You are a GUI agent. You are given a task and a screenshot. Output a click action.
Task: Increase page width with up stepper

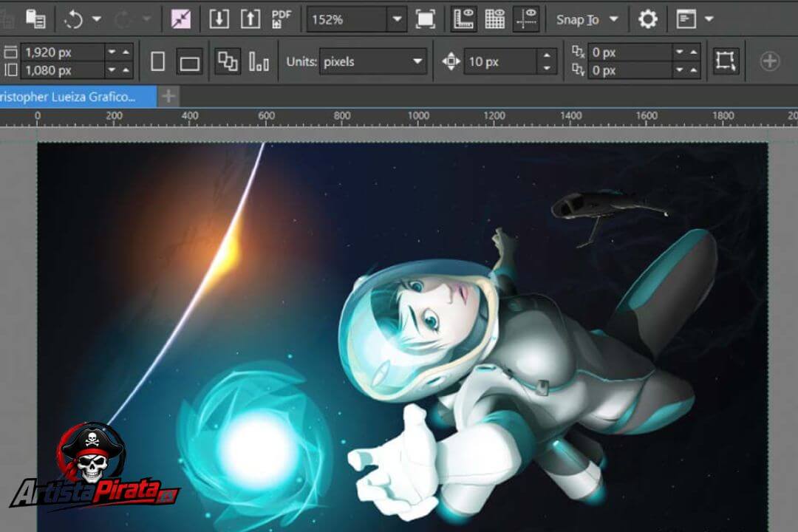126,52
